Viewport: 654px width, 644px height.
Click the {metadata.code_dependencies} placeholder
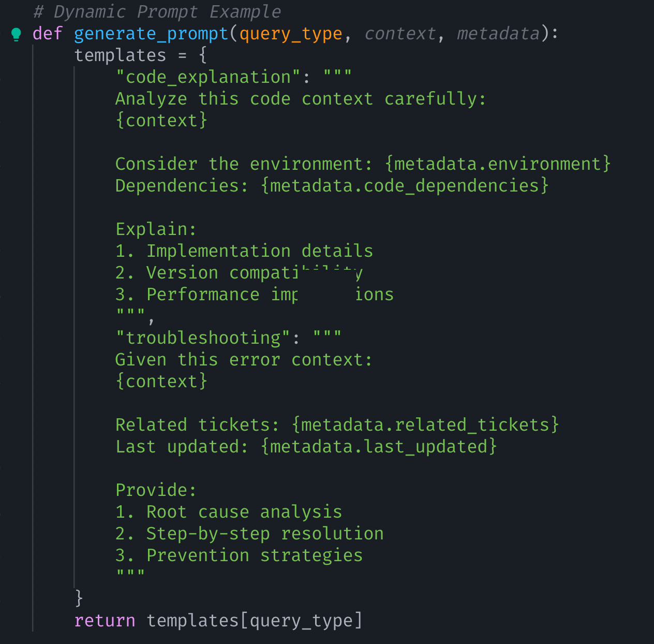[404, 186]
